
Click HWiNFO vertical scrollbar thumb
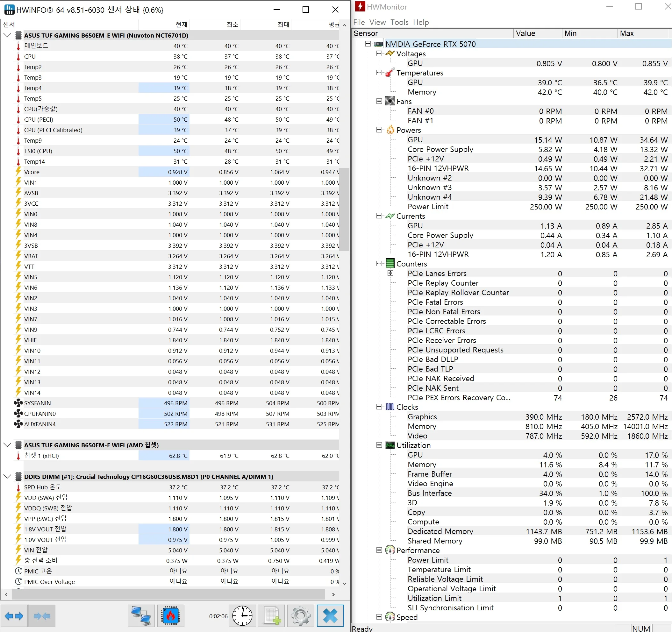345,209
